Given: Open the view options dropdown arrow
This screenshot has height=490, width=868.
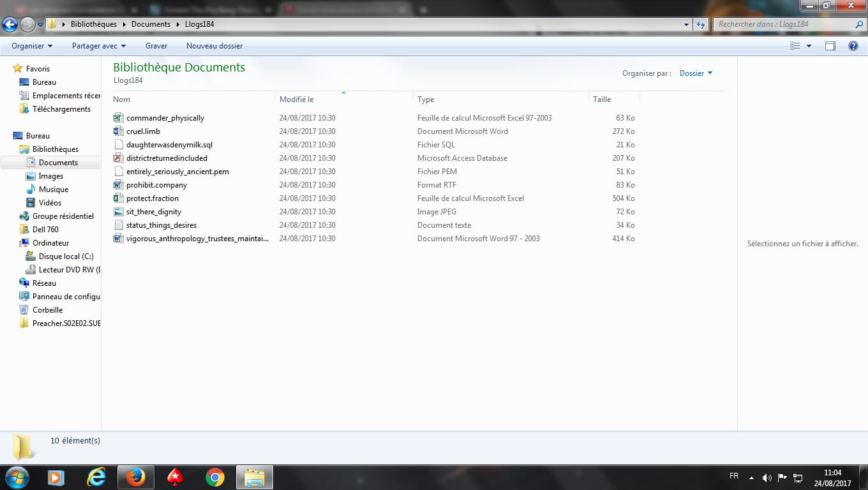Looking at the screenshot, I should point(809,46).
